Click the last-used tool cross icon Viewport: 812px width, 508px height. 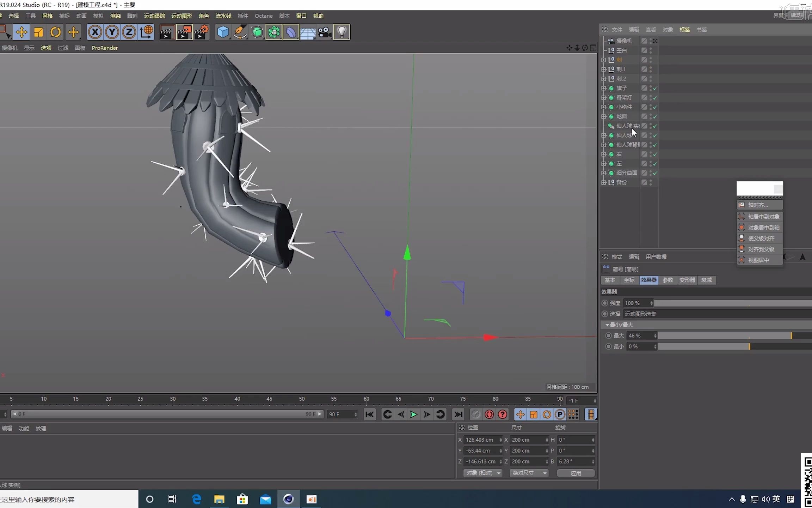73,32
